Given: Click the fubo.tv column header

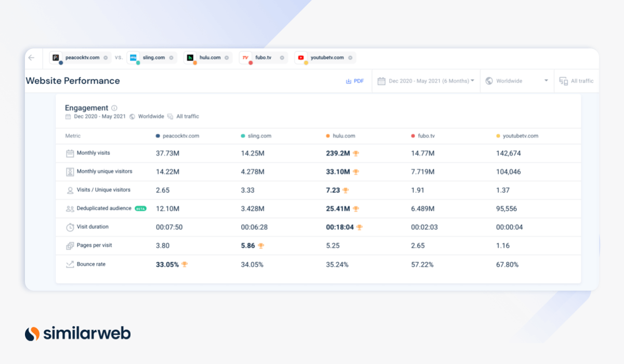Looking at the screenshot, I should point(423,136).
